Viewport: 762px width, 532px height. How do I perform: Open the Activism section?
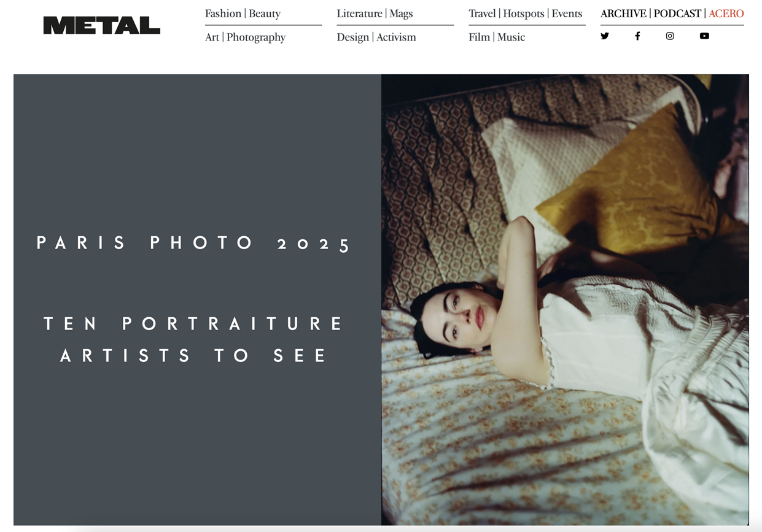(396, 37)
